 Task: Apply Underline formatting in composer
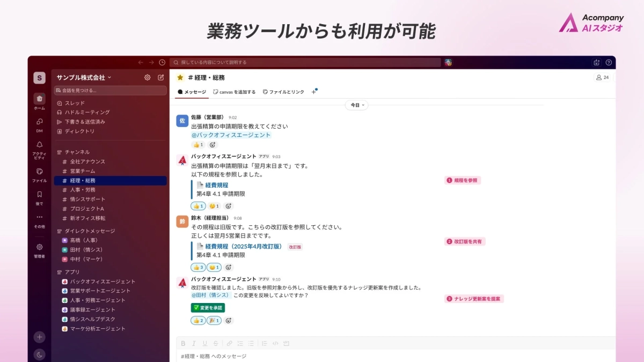click(204, 343)
